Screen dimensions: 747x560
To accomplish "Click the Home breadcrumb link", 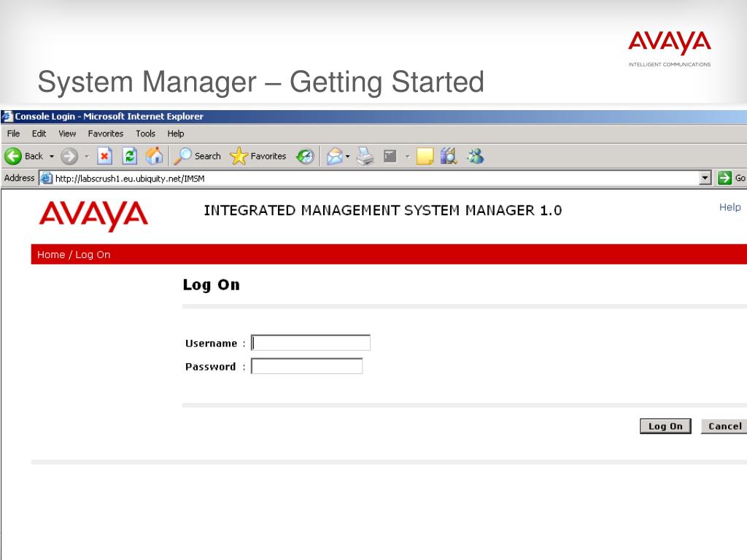I will (x=51, y=254).
